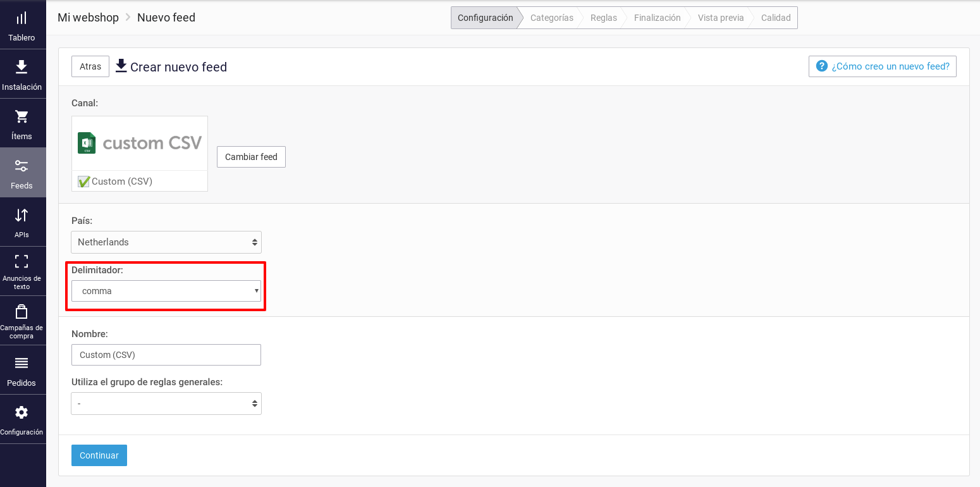980x487 pixels.
Task: Select the Calidad step tab
Action: [776, 18]
